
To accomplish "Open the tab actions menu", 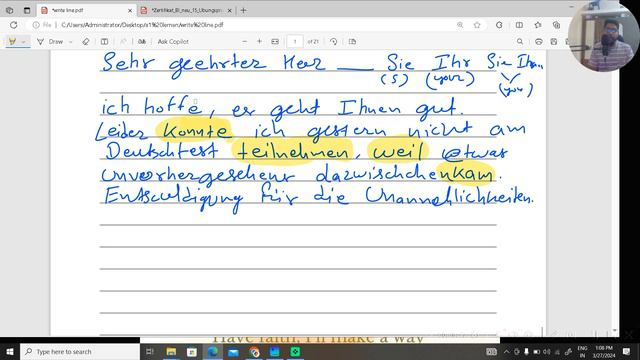I will pos(27,10).
